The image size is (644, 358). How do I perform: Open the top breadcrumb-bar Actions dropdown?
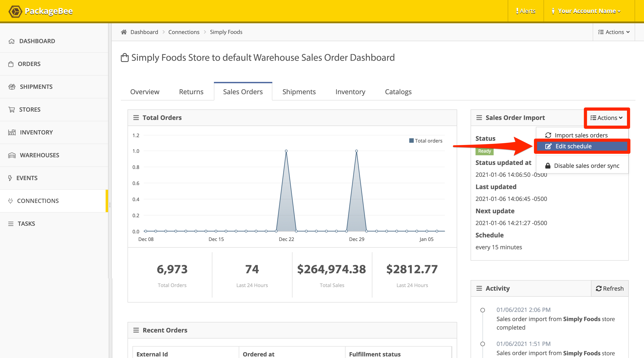(614, 32)
